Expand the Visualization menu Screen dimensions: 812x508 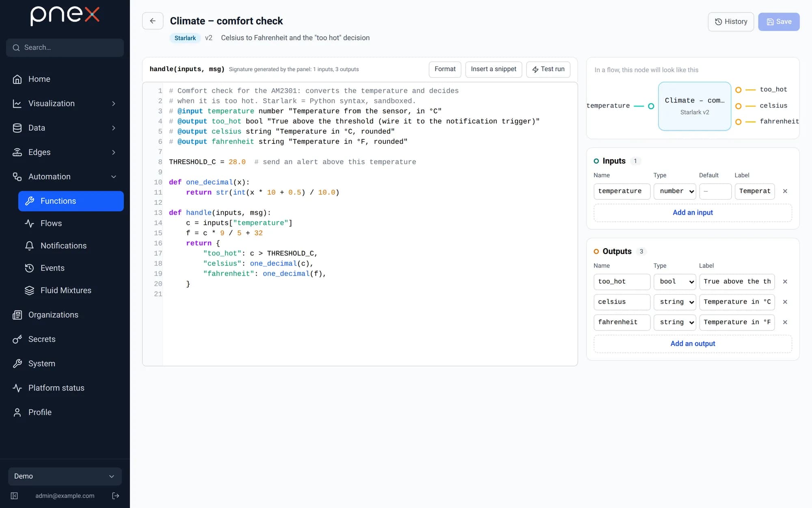tap(65, 104)
